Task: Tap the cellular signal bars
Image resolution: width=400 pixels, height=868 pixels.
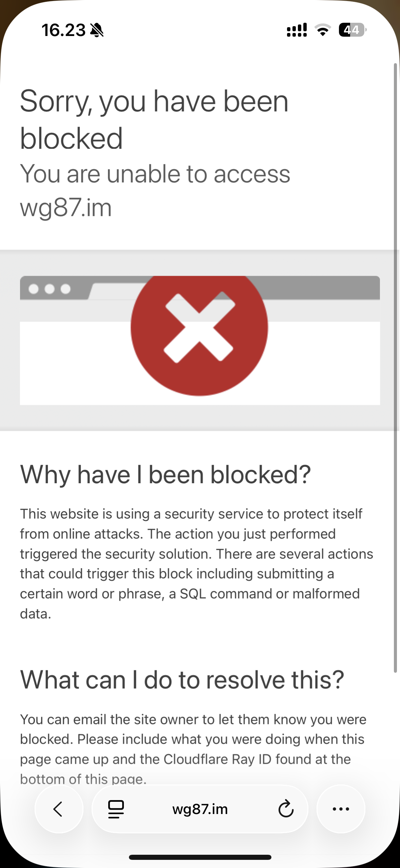Action: [297, 30]
